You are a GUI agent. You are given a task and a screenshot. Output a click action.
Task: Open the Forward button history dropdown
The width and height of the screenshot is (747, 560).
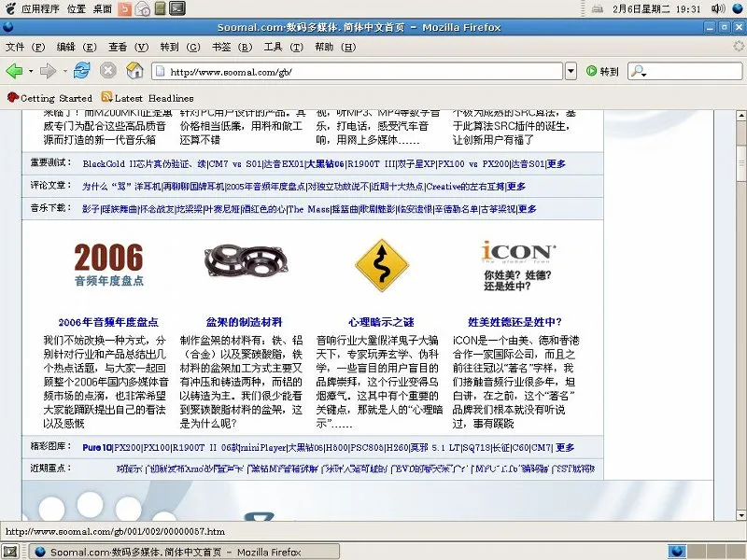pos(64,72)
